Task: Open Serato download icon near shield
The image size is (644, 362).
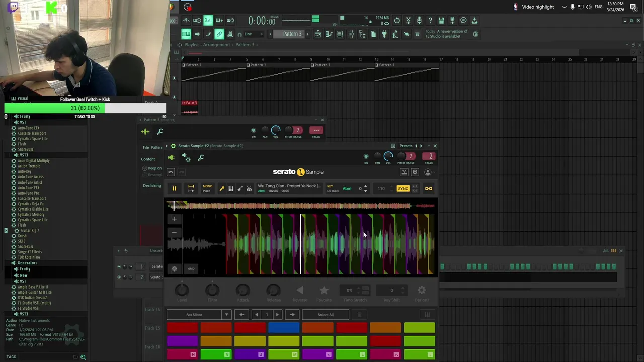Action: [x=404, y=172]
